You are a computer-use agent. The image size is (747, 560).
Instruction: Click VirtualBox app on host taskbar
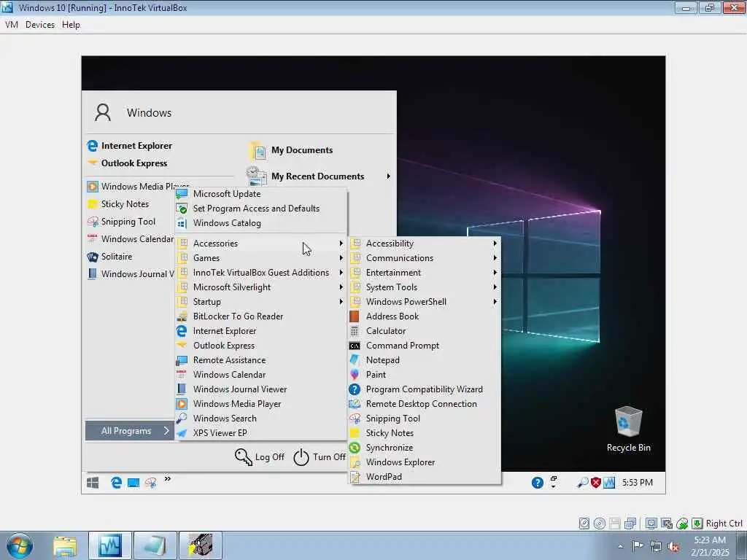(x=110, y=546)
